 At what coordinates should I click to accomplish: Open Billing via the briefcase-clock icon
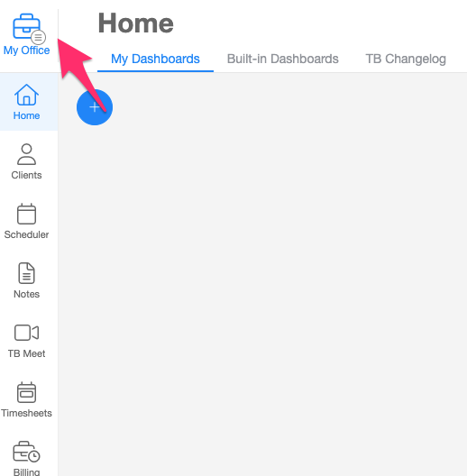26,452
